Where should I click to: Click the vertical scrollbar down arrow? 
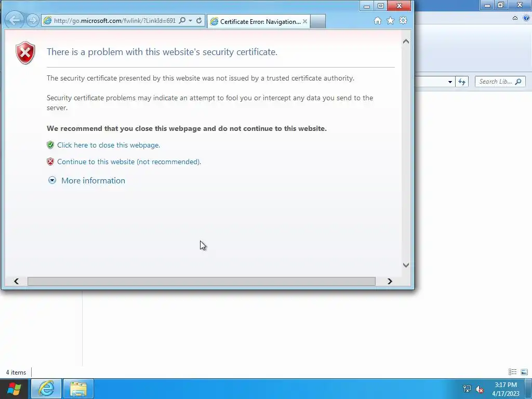pos(406,265)
